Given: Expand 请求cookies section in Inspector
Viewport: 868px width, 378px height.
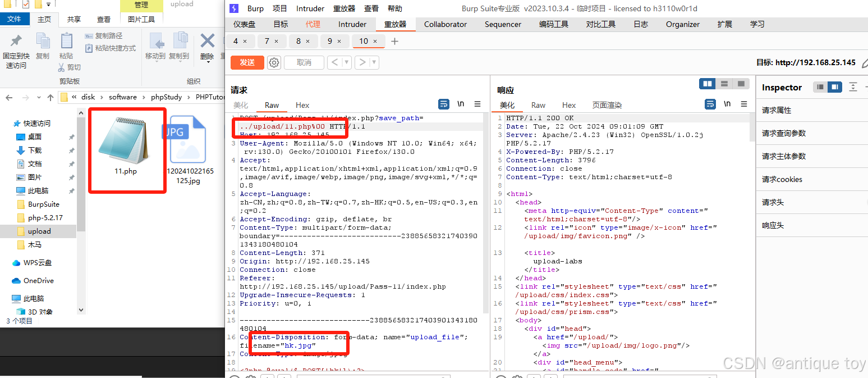Looking at the screenshot, I should tap(812, 179).
